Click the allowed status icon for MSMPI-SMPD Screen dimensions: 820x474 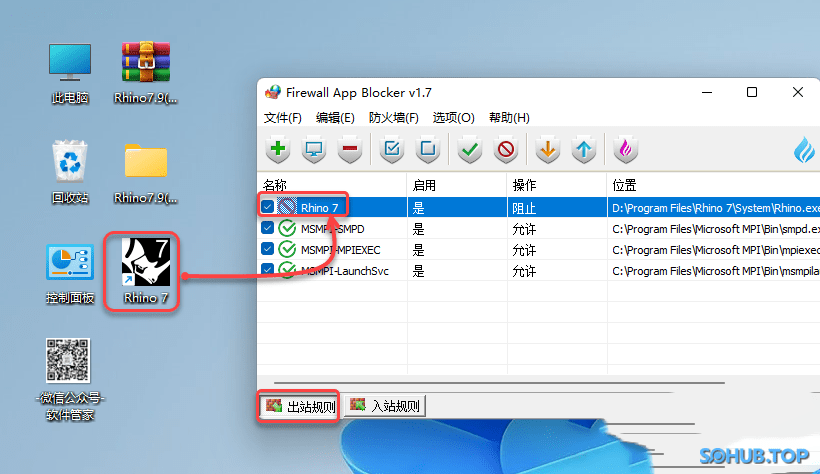click(x=287, y=229)
